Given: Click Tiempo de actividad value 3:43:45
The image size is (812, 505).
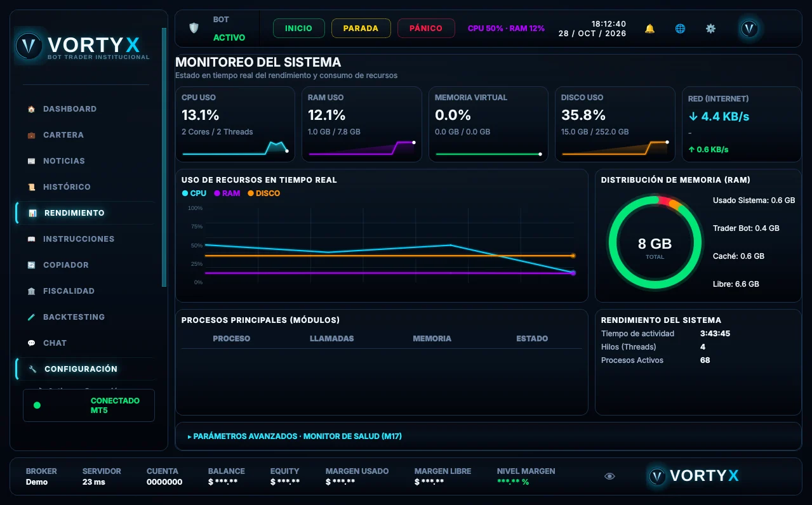Looking at the screenshot, I should [715, 334].
